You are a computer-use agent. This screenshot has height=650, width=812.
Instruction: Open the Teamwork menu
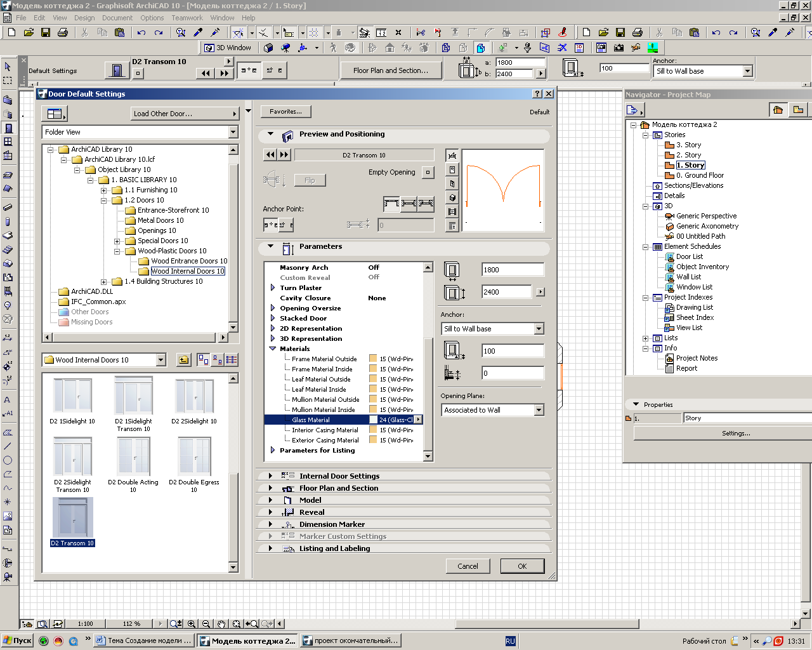[x=187, y=18]
